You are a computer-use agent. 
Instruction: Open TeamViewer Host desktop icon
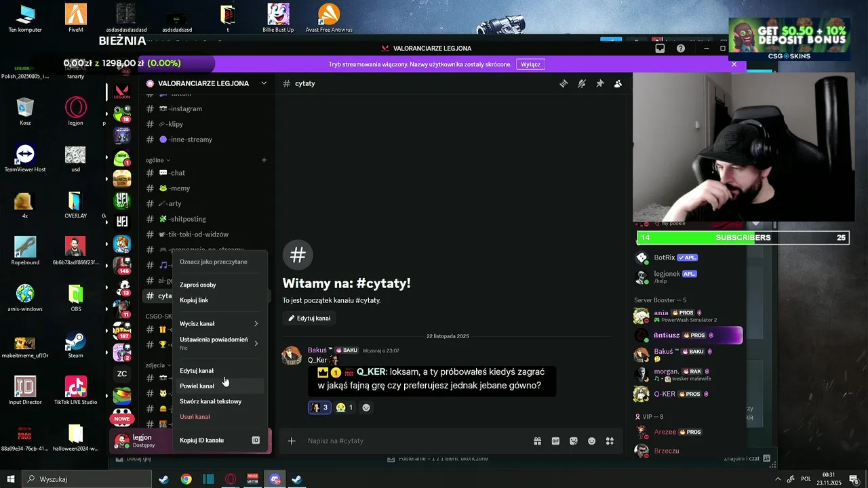pyautogui.click(x=25, y=158)
